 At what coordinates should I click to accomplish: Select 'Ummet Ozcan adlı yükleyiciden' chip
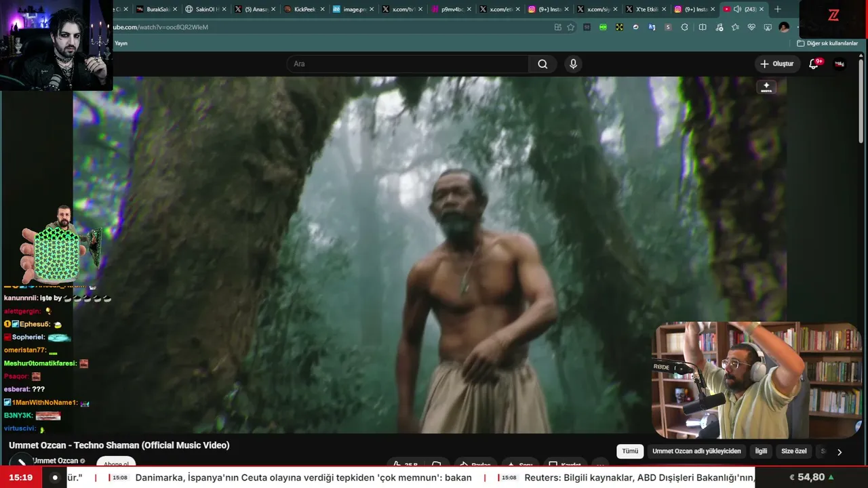coord(696,451)
